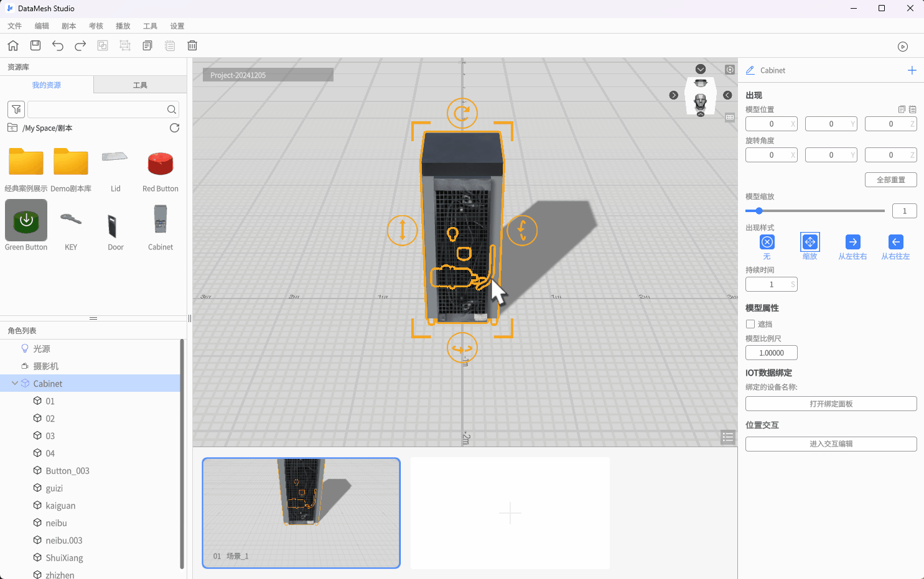Click the Delete trash icon
The height and width of the screenshot is (579, 924).
tap(192, 45)
